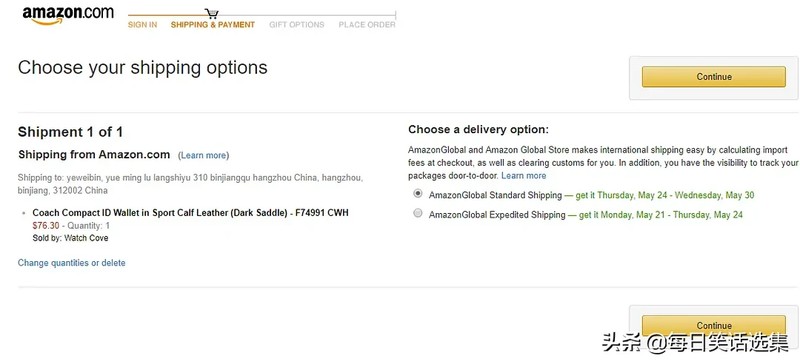Click the shipping address text

tap(190, 184)
